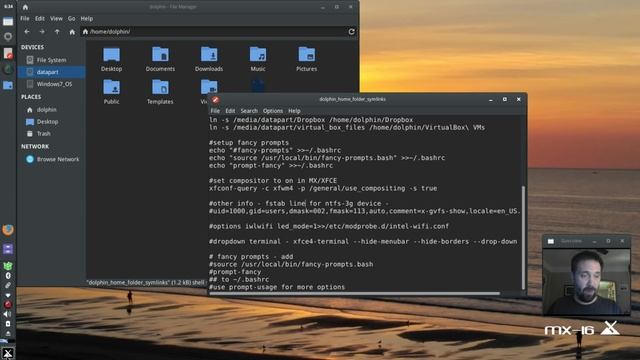Image resolution: width=640 pixels, height=360 pixels.
Task: Open the panel window icon below clock
Action: (8, 21)
